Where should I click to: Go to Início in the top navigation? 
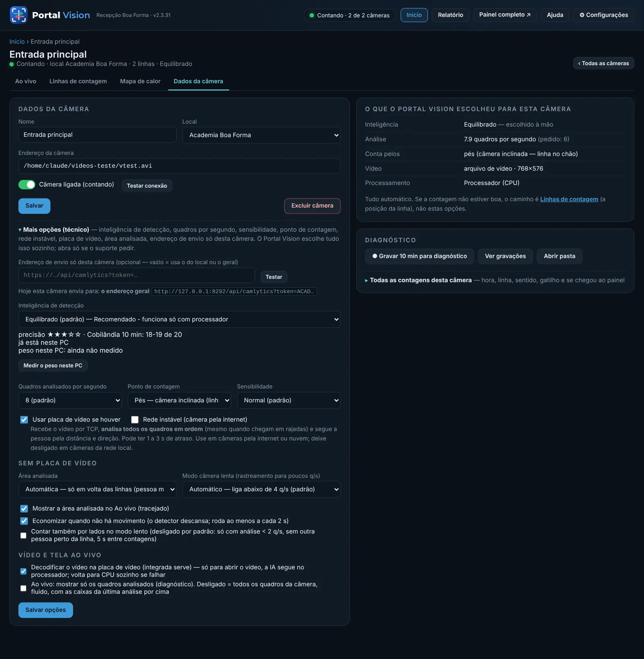[414, 15]
